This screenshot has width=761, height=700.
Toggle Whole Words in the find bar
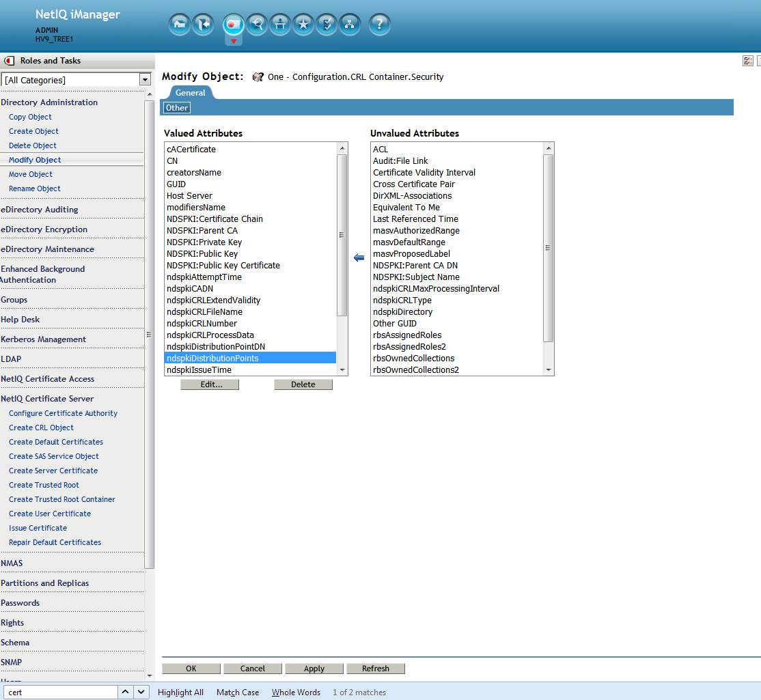[296, 692]
